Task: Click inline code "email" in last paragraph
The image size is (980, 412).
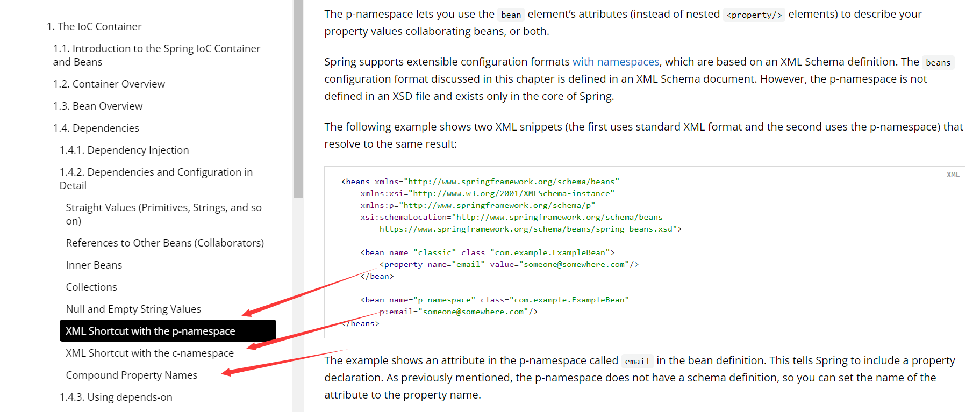Action: (x=637, y=361)
